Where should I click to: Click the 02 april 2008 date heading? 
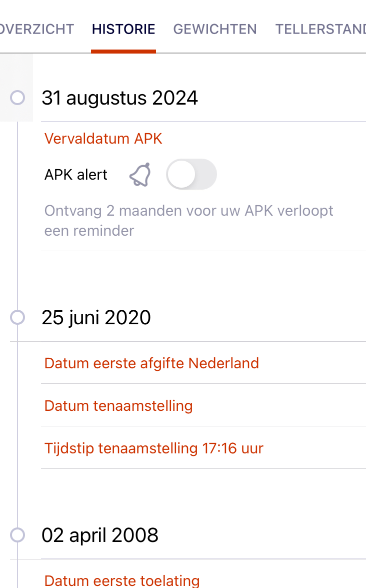point(100,535)
